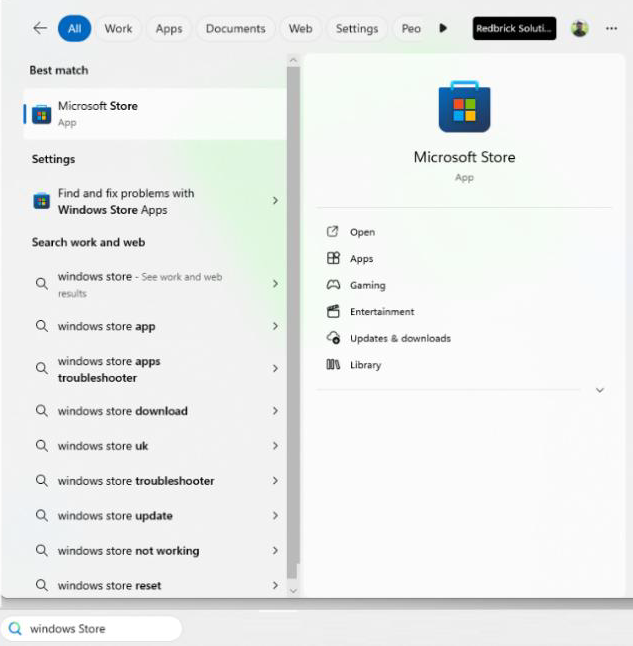Viewport: 633px width, 646px height.
Task: Open the Documents filter tab
Action: [x=235, y=28]
